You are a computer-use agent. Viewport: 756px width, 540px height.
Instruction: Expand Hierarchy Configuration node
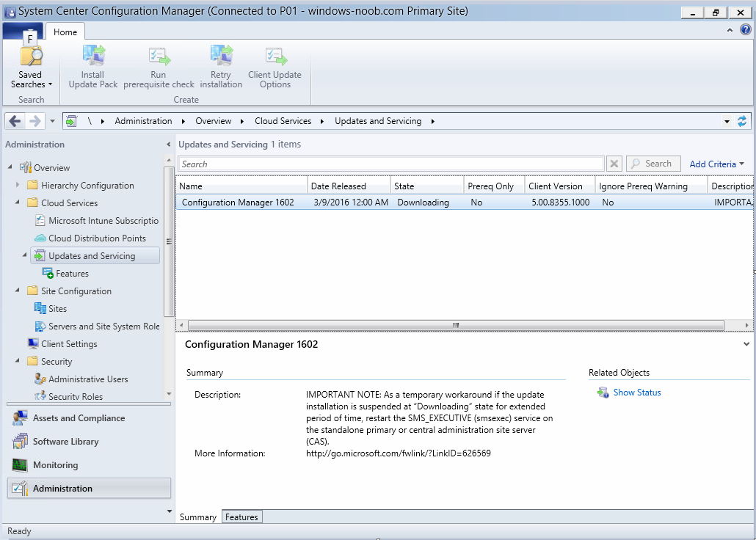click(x=18, y=185)
